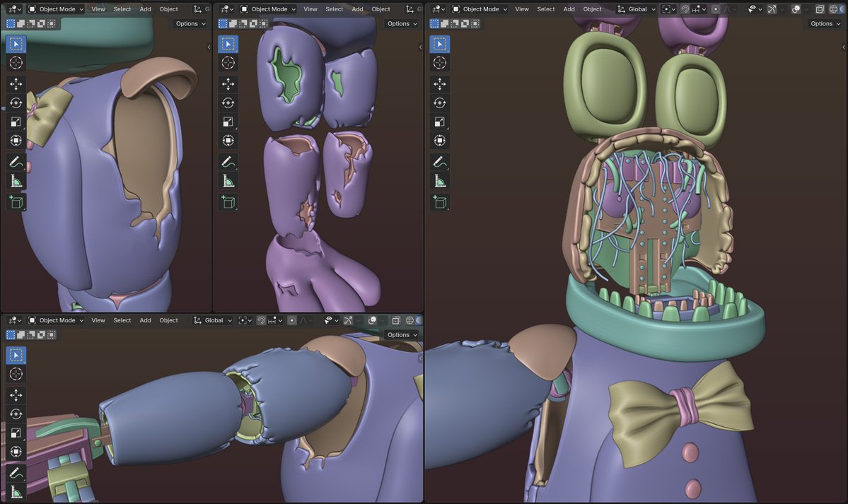
Task: Click Options button in top-middle viewport
Action: [402, 24]
